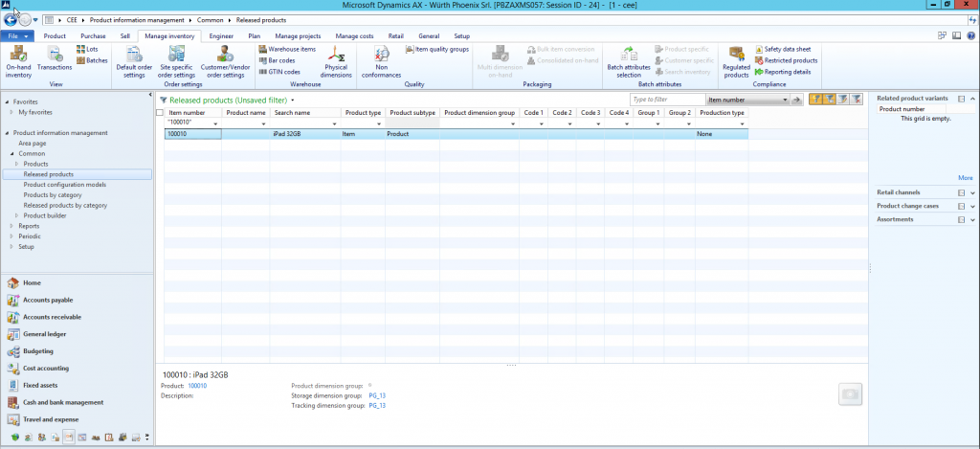Collapse Related product variants fact box
The width and height of the screenshot is (980, 449).
coord(972,99)
